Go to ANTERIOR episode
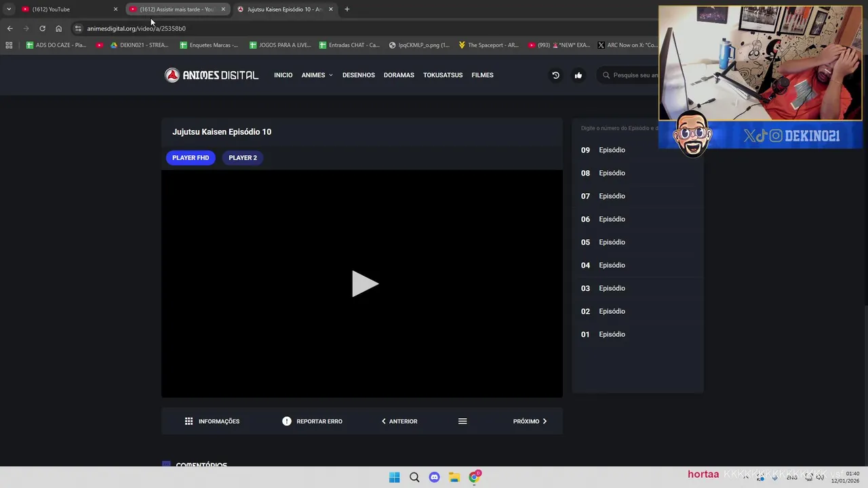The height and width of the screenshot is (488, 868). (x=399, y=422)
